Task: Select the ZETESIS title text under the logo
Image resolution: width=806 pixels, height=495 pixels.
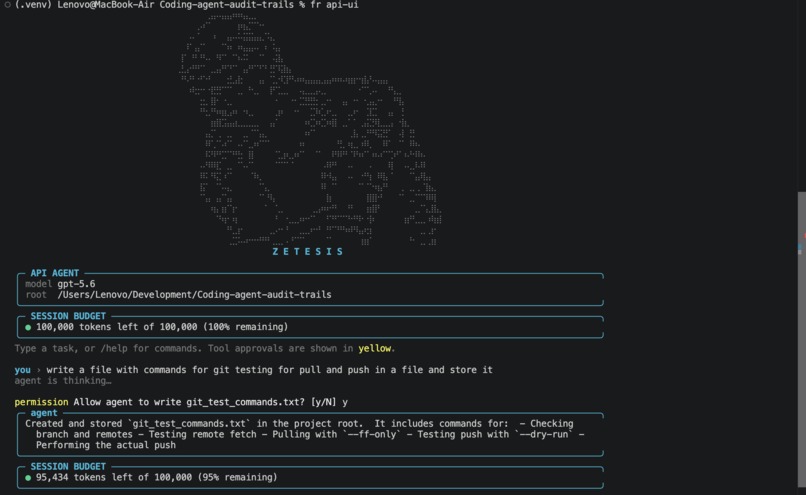Action: pos(307,251)
